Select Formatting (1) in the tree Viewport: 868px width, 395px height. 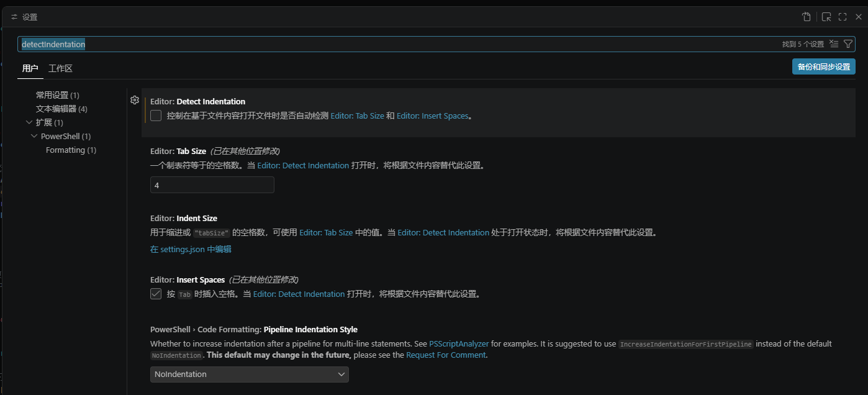pyautogui.click(x=71, y=150)
